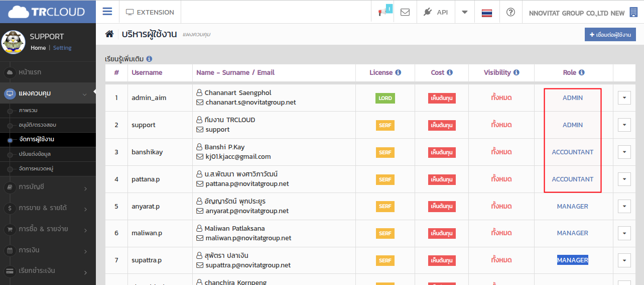Switch language via Thai flag icon
The height and width of the screenshot is (285, 644).
486,13
